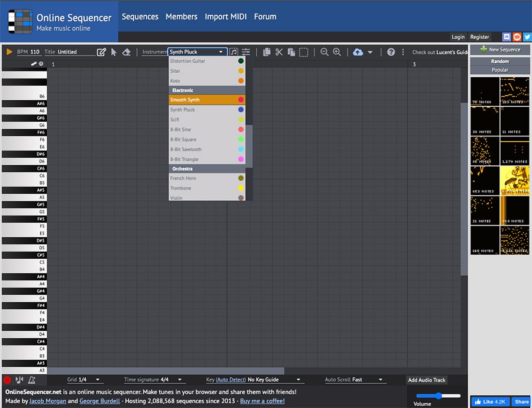Start recording with the red record button
This screenshot has width=532, height=408.
tap(6, 380)
